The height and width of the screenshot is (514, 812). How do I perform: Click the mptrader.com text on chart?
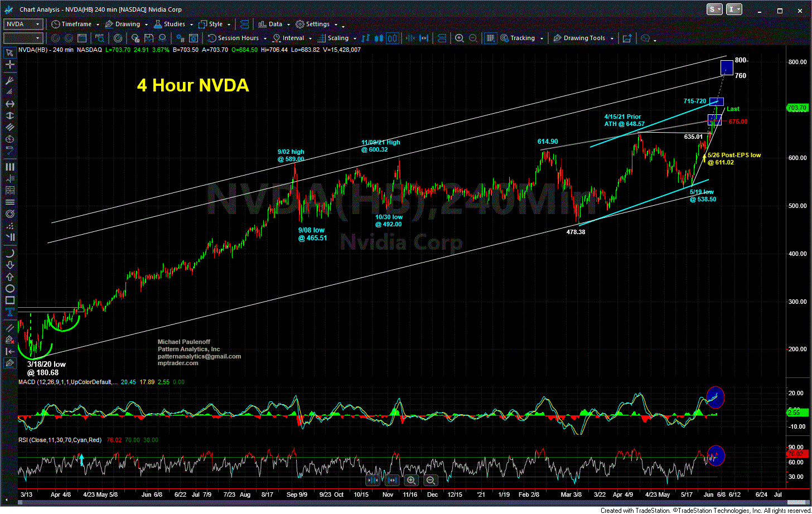[x=177, y=363]
